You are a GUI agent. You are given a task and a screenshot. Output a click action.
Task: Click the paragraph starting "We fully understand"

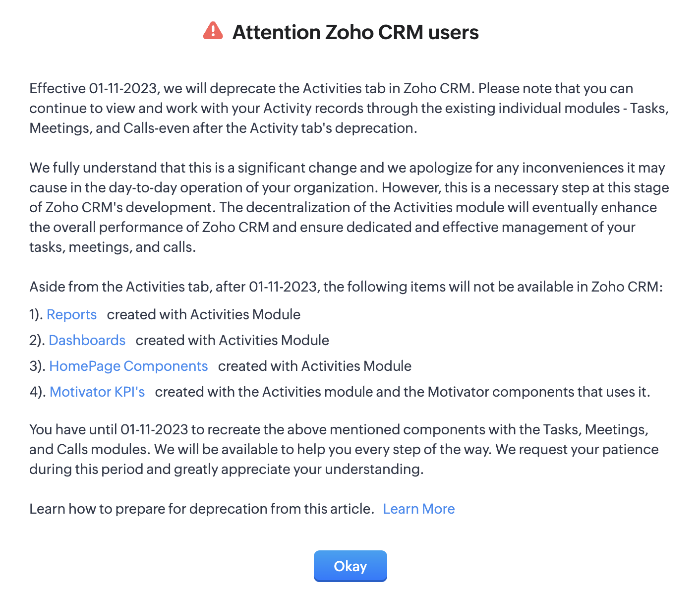tap(349, 207)
